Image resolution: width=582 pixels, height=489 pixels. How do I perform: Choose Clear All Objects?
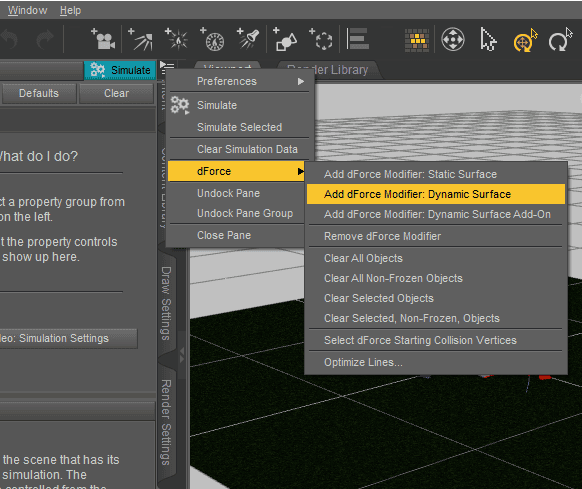(436, 258)
